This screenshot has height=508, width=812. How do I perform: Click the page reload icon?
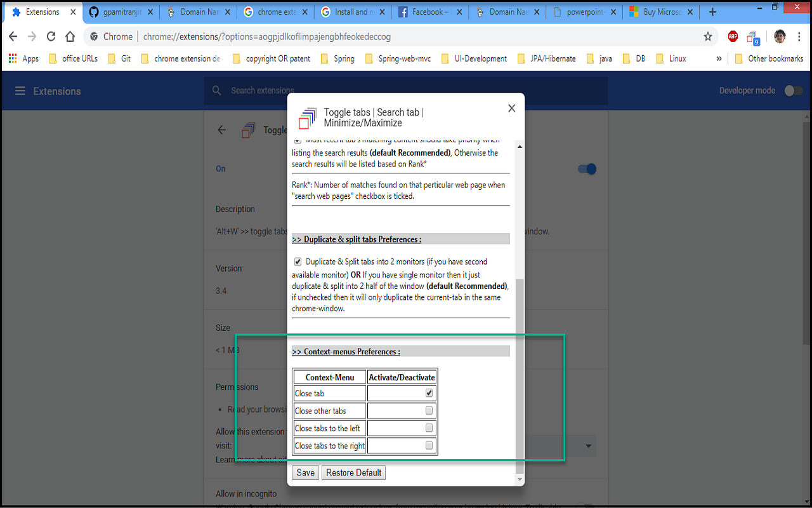51,37
